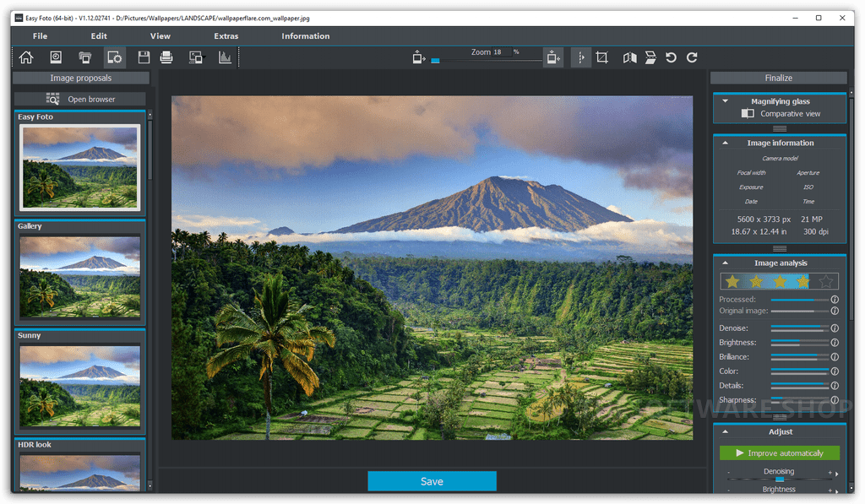Collapse the Image information panel
The image size is (865, 504).
point(726,143)
